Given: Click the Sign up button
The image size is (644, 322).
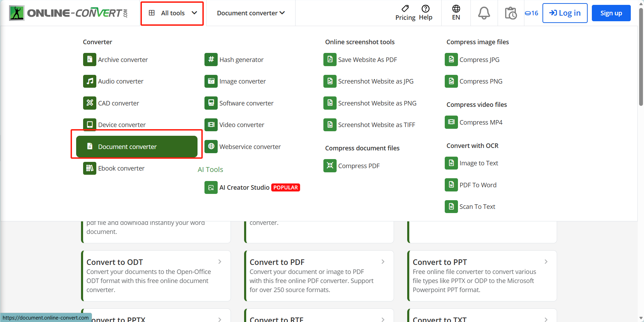Looking at the screenshot, I should (x=611, y=13).
